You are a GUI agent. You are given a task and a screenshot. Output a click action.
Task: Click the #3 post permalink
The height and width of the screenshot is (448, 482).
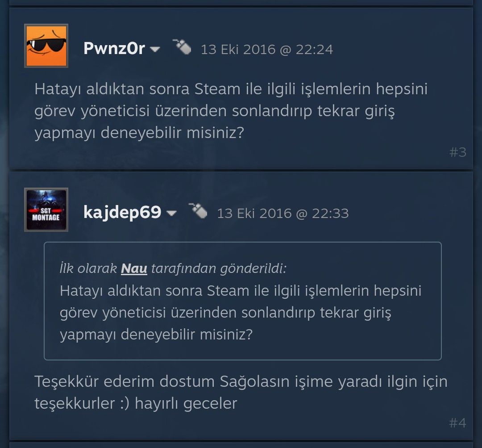coord(458,152)
